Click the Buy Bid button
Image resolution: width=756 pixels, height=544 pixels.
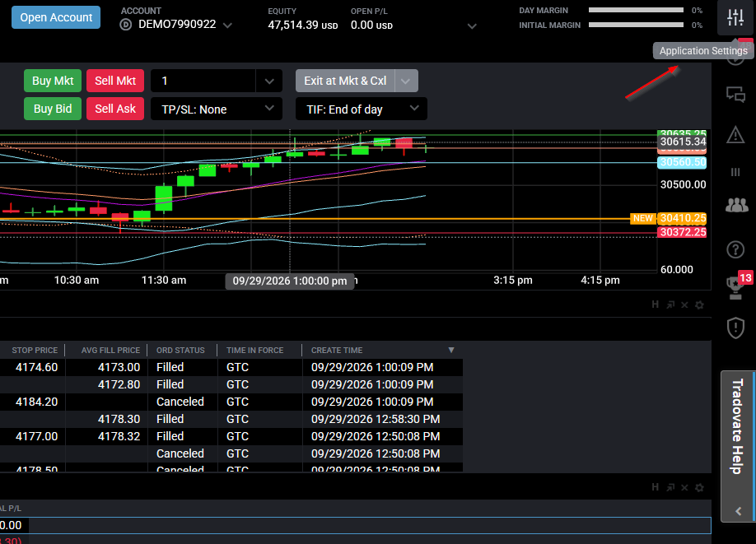(x=53, y=109)
